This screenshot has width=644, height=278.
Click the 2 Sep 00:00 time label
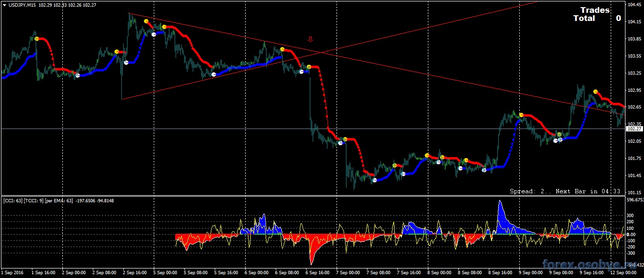click(74, 273)
